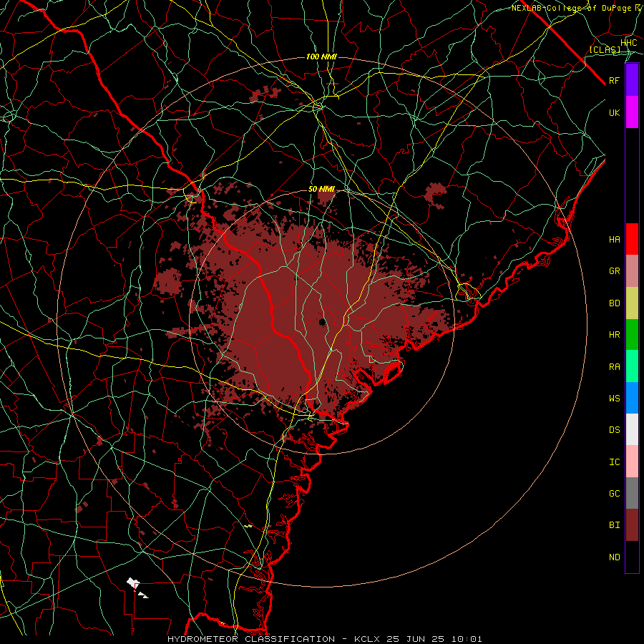Screen dimensions: 644x644
Task: Click the HA legend label
Action: pyautogui.click(x=615, y=239)
